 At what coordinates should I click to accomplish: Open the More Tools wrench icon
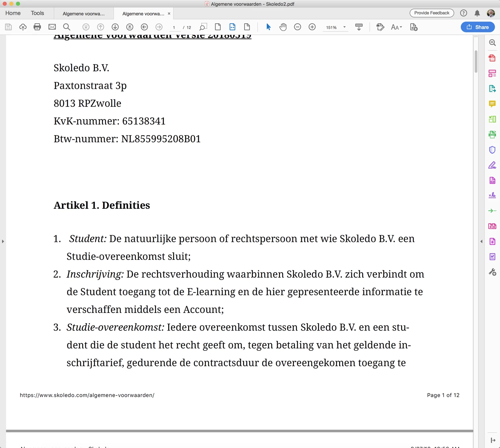(492, 272)
